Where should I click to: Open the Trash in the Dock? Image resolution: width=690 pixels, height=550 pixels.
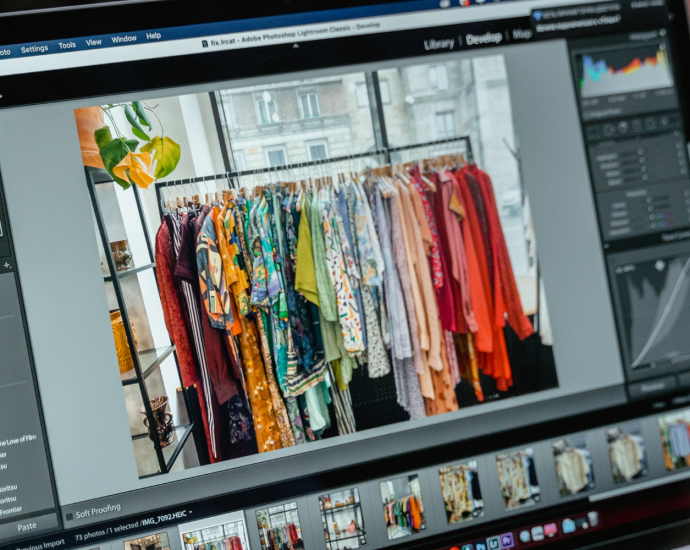(593, 519)
